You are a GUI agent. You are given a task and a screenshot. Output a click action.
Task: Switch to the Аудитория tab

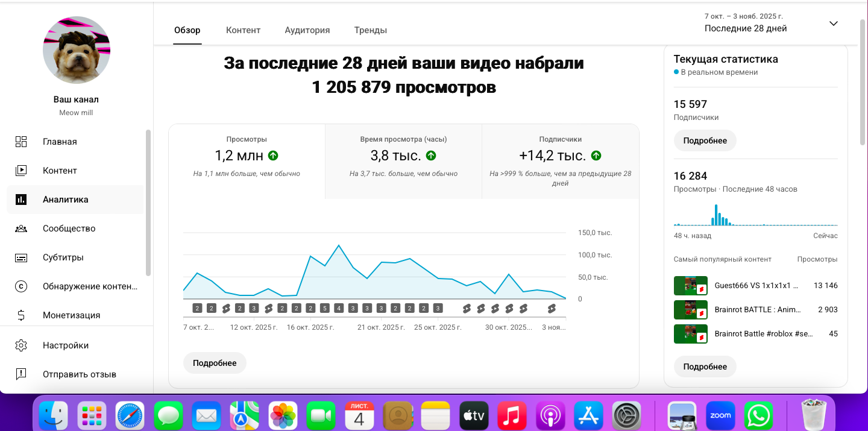pyautogui.click(x=307, y=30)
